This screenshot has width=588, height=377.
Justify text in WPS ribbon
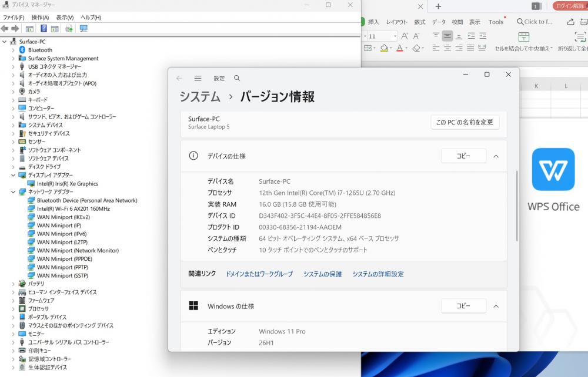coord(470,48)
